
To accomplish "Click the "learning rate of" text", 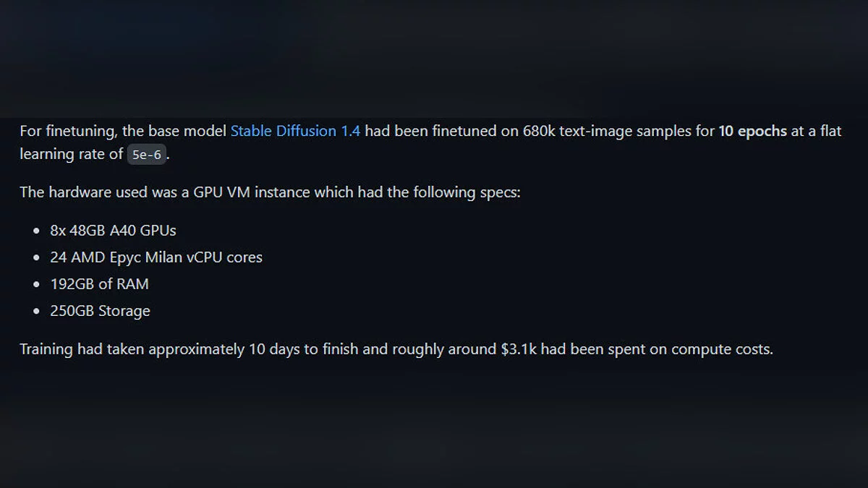I will coord(71,154).
